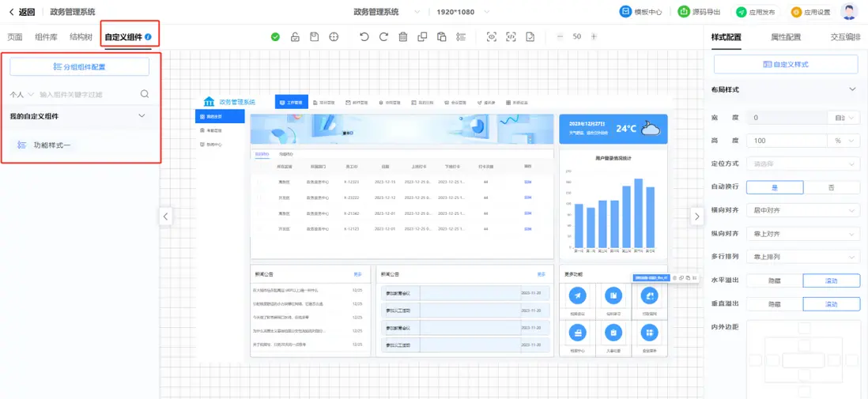Open the 宽度 unit dropdown
The width and height of the screenshot is (868, 399).
(x=843, y=117)
